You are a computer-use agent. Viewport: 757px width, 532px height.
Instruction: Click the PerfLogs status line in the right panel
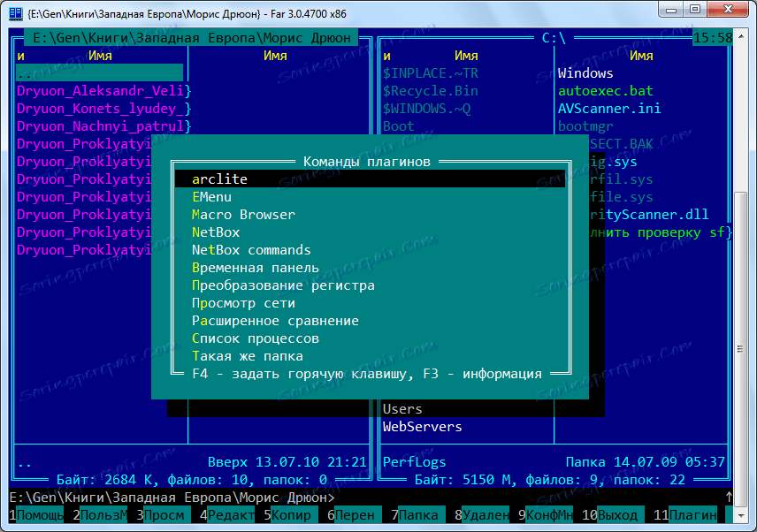coord(554,462)
